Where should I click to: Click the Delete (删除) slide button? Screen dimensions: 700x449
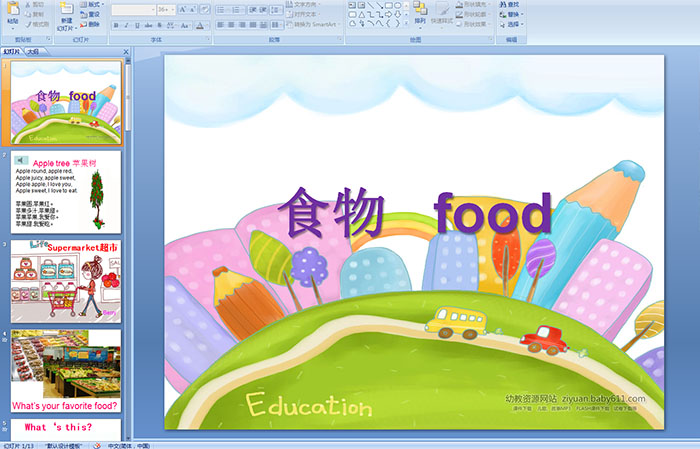(x=91, y=24)
